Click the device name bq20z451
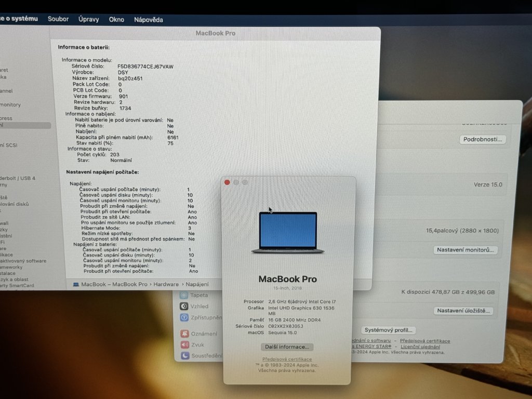This screenshot has width=532, height=399. click(130, 78)
